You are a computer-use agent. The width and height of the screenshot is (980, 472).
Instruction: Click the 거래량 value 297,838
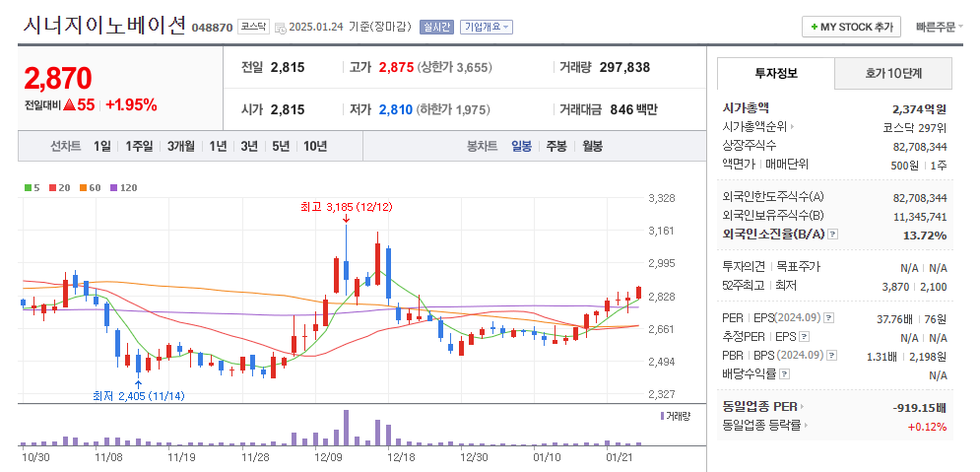tap(624, 68)
